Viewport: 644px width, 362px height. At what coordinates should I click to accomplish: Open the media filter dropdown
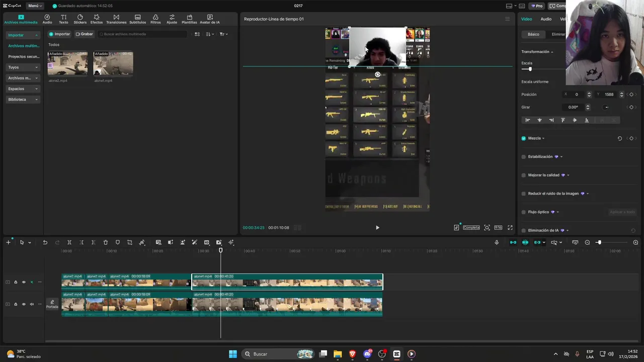click(224, 34)
